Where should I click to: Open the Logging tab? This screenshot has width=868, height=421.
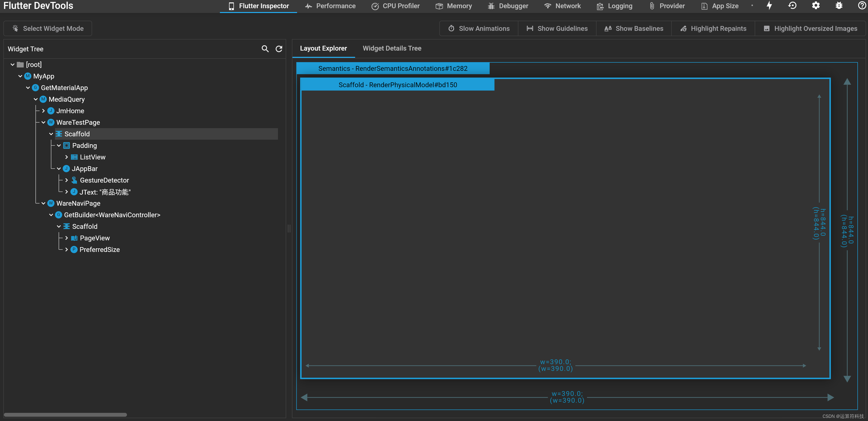coord(615,6)
